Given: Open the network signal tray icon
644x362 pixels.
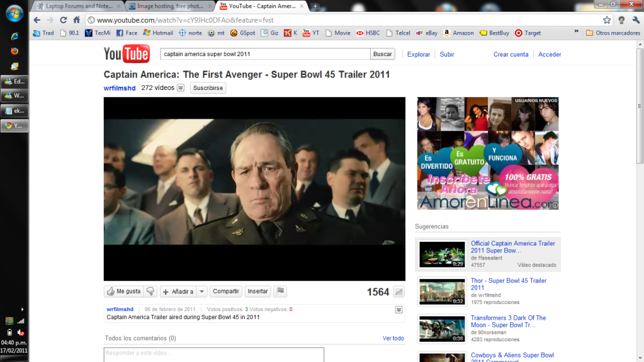Looking at the screenshot, I should click(21, 321).
